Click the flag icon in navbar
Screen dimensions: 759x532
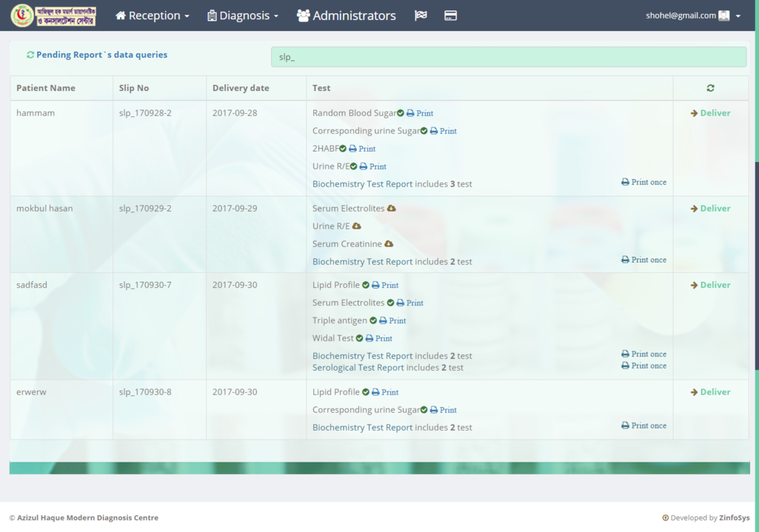click(x=421, y=16)
